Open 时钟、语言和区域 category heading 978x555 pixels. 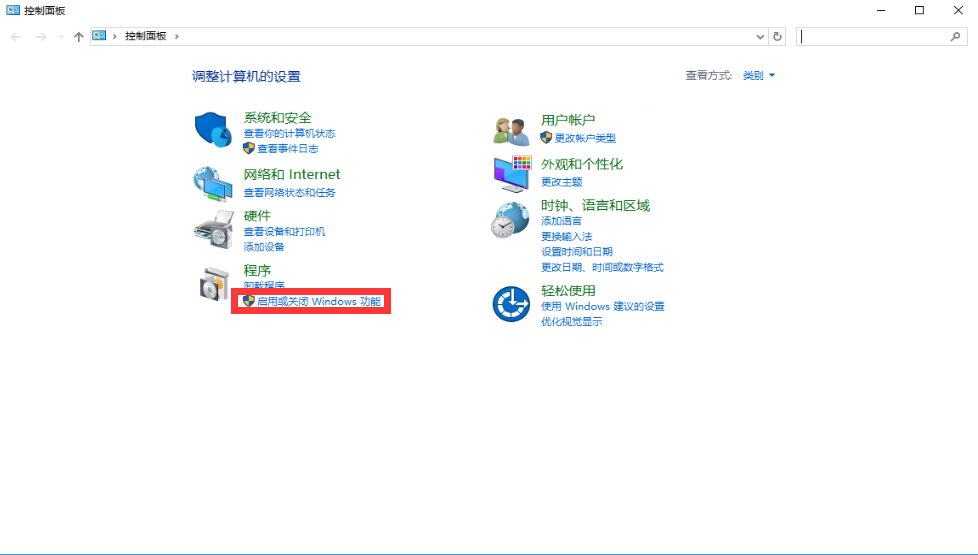coord(596,206)
